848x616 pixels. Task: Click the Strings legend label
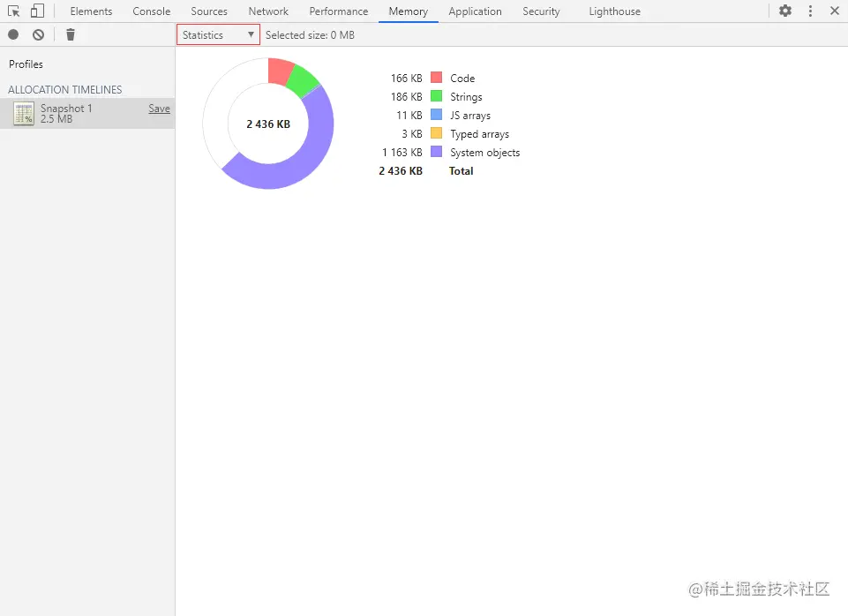(x=466, y=97)
